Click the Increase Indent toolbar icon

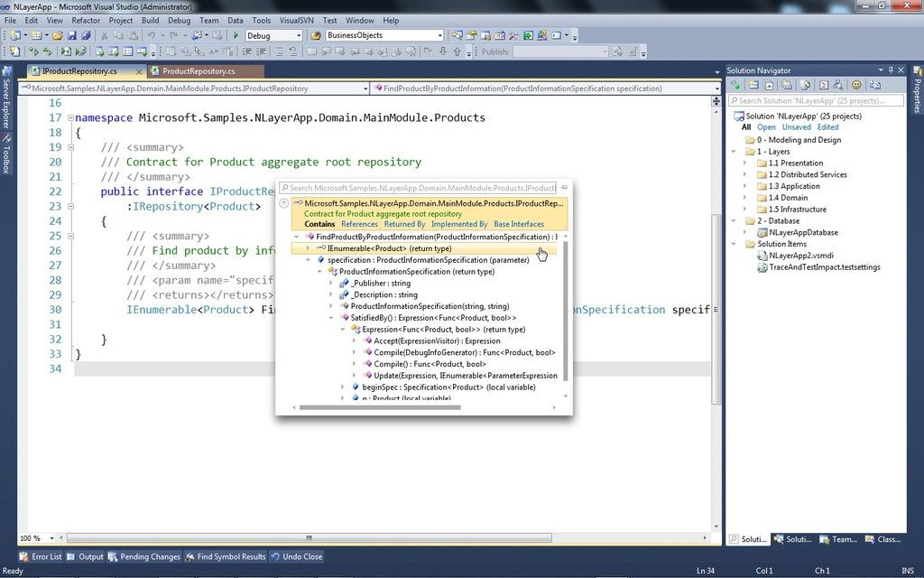pyautogui.click(x=263, y=51)
